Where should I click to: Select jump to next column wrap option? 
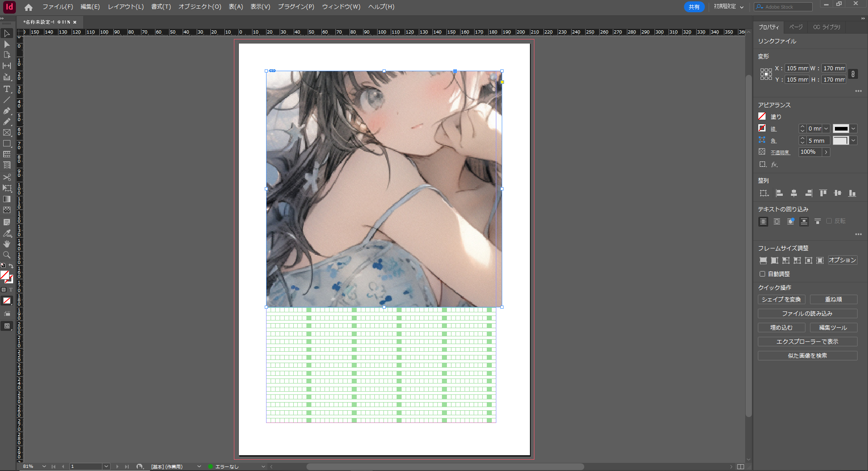point(818,221)
